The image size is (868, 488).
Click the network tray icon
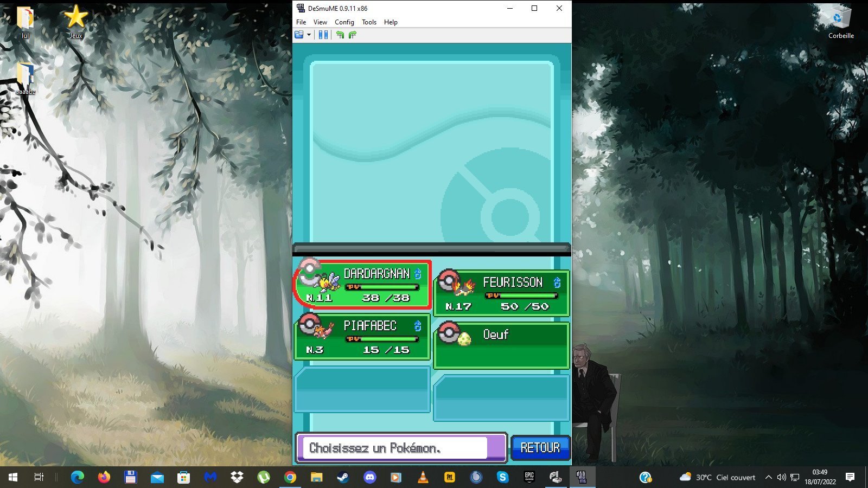point(795,477)
